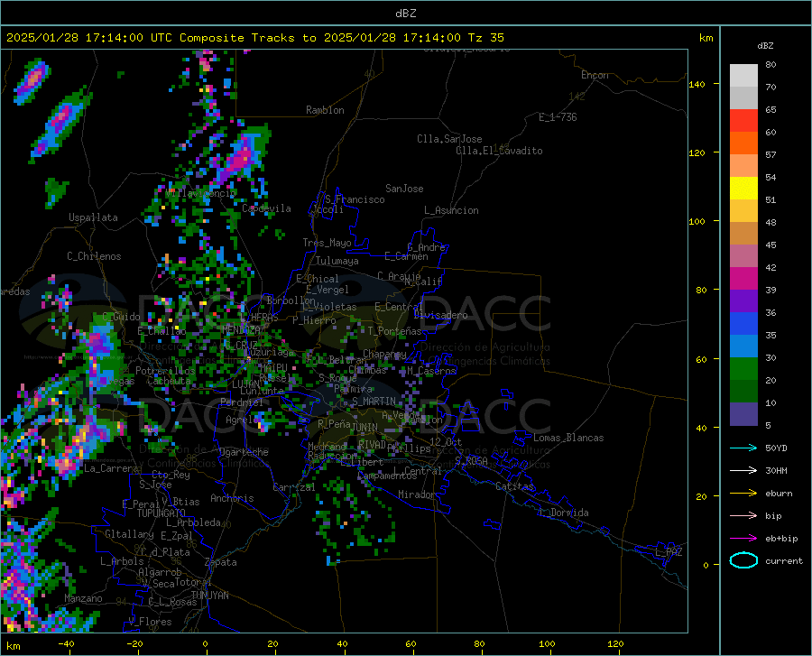Viewport: 812px width, 656px height.
Task: Click the Capdevila map label
Action: tap(266, 208)
